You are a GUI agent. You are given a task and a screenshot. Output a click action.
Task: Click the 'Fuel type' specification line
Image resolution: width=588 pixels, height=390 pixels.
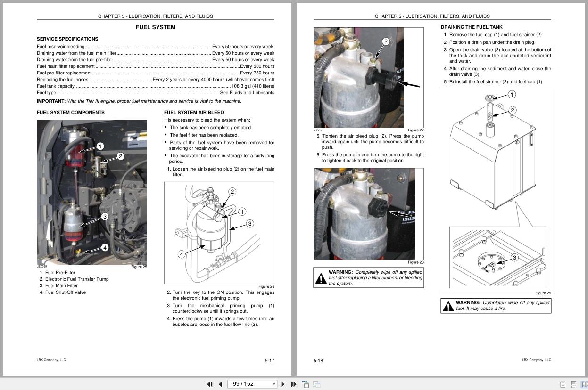point(156,93)
